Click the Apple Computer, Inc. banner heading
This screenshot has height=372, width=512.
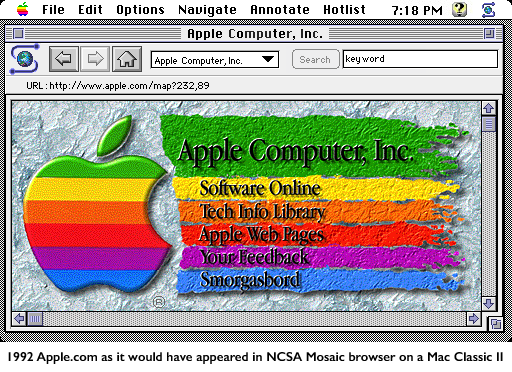pyautogui.click(x=296, y=151)
